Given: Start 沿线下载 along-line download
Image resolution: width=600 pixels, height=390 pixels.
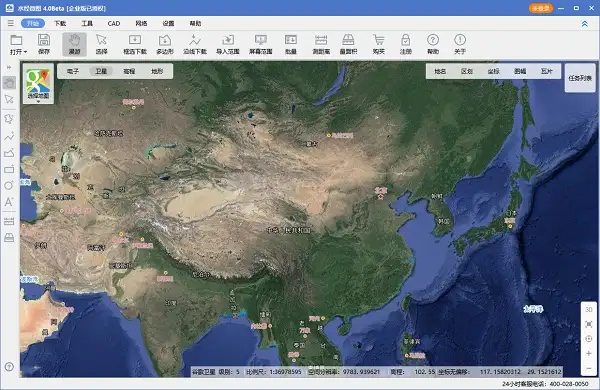Looking at the screenshot, I should (195, 44).
